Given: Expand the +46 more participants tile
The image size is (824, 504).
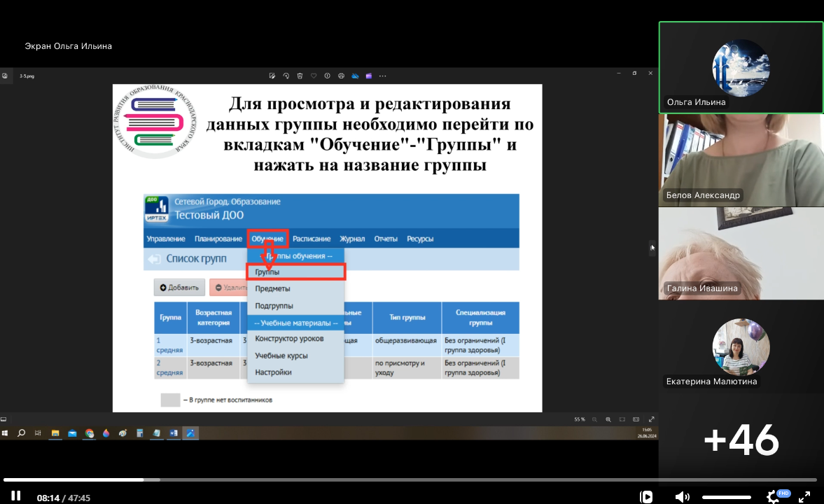Looking at the screenshot, I should (741, 440).
